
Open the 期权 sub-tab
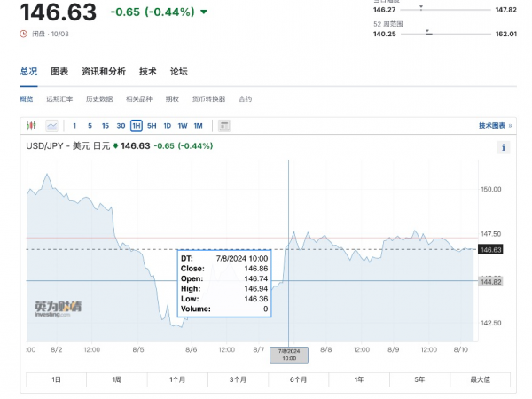(172, 99)
